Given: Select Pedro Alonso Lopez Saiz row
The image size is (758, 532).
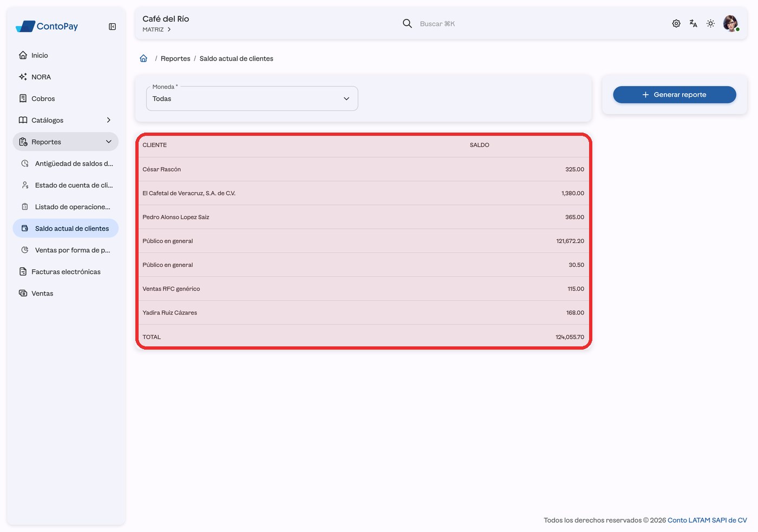Looking at the screenshot, I should point(363,217).
